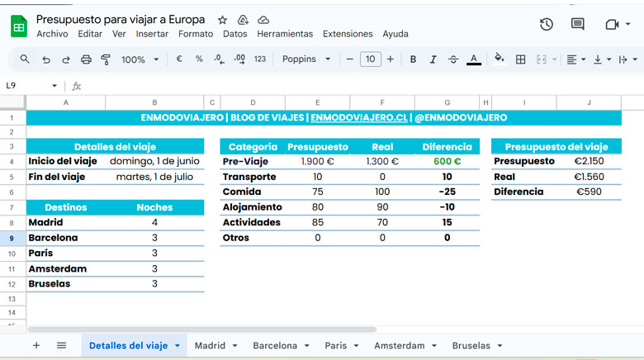
Task: Open text wrapping dropdown
Action: click(627, 59)
